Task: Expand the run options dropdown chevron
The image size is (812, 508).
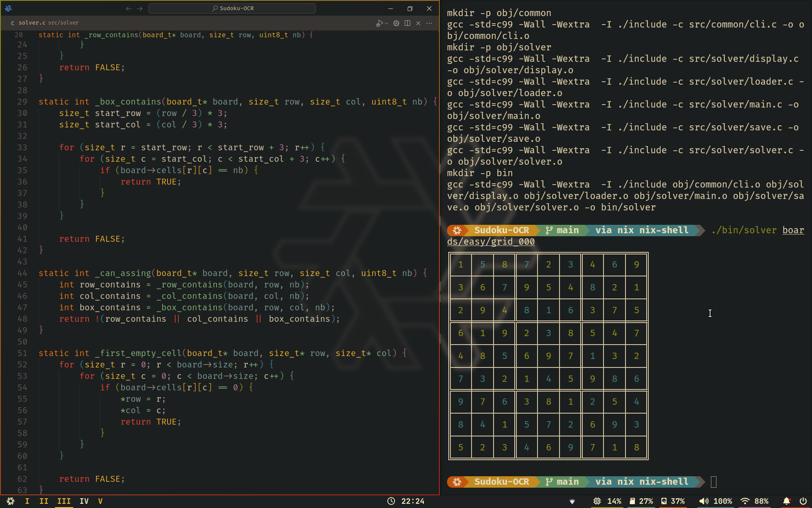Action: (x=387, y=23)
